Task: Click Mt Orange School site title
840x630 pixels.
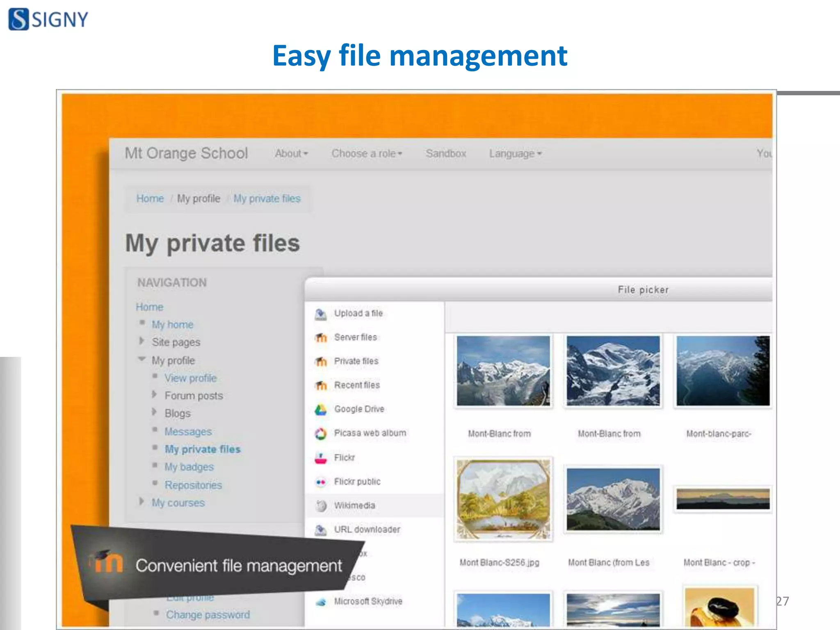Action: [186, 153]
